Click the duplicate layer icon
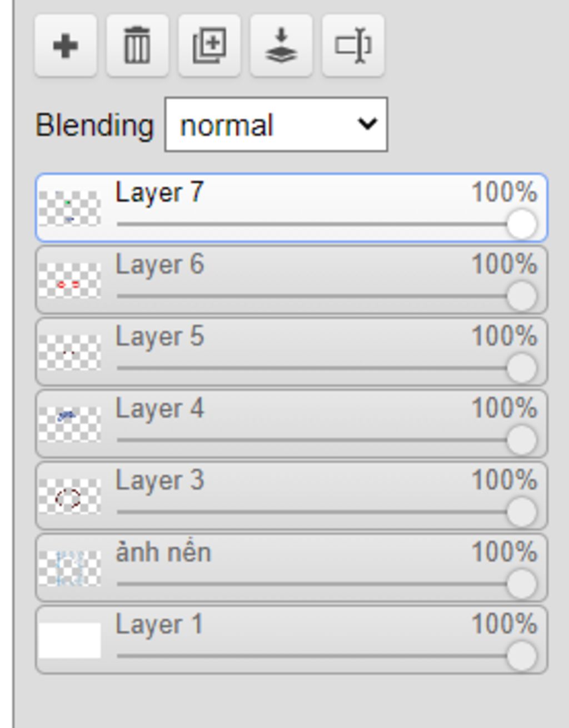 [209, 46]
